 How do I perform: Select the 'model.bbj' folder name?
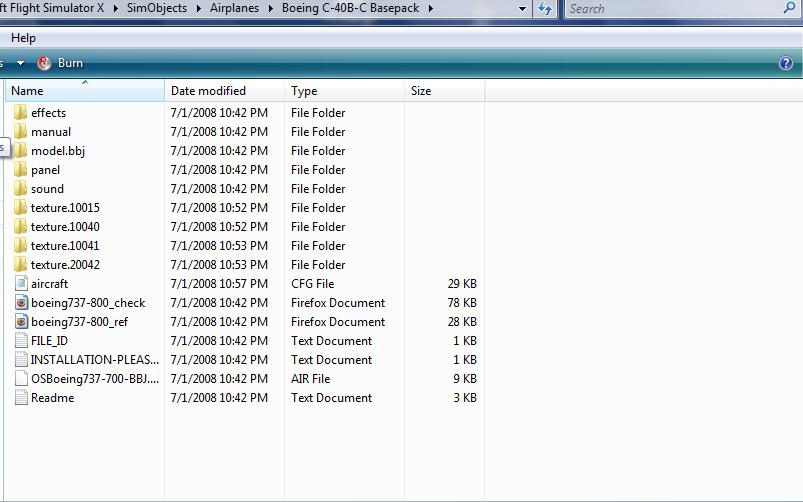tap(58, 151)
